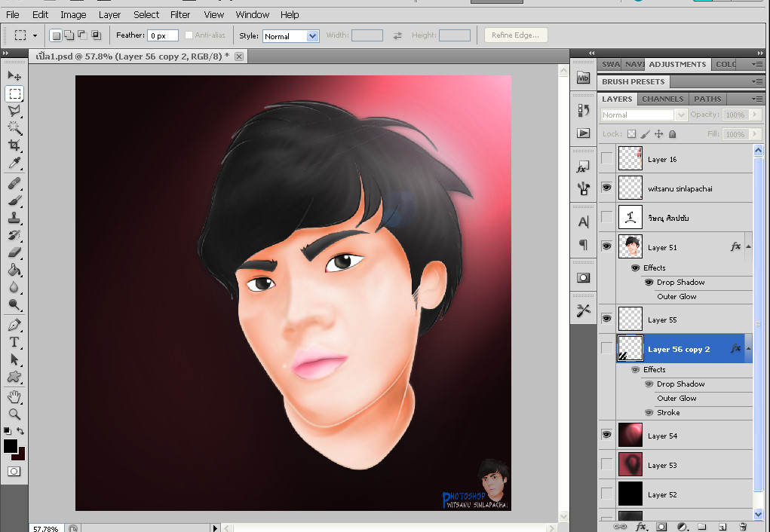
Task: Click the delete layer trash icon
Action: coord(742,527)
